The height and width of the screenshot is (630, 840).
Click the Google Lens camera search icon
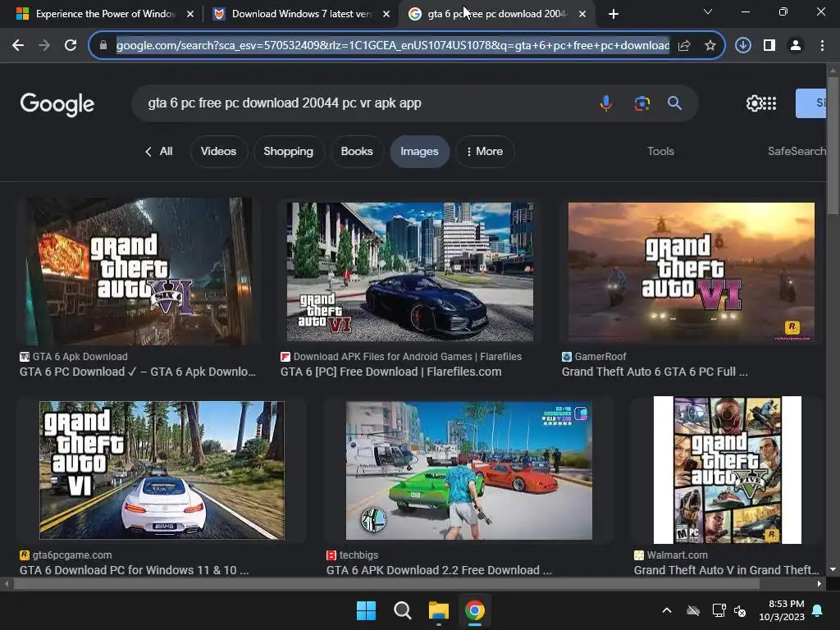641,103
